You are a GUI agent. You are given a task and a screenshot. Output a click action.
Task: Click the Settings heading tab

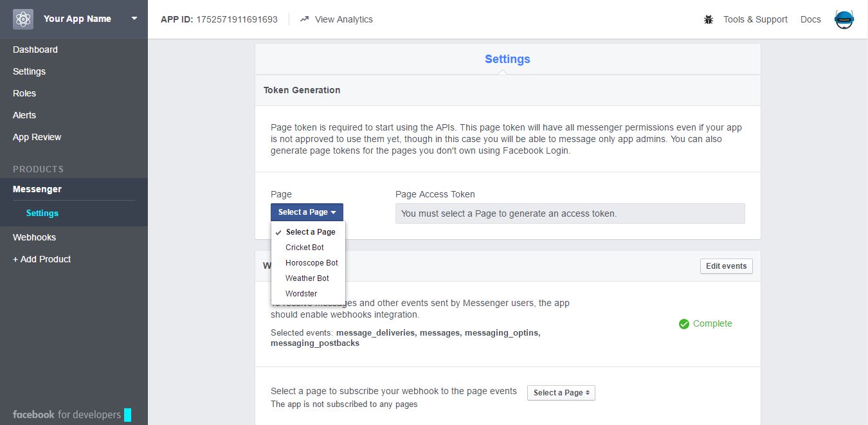click(507, 59)
